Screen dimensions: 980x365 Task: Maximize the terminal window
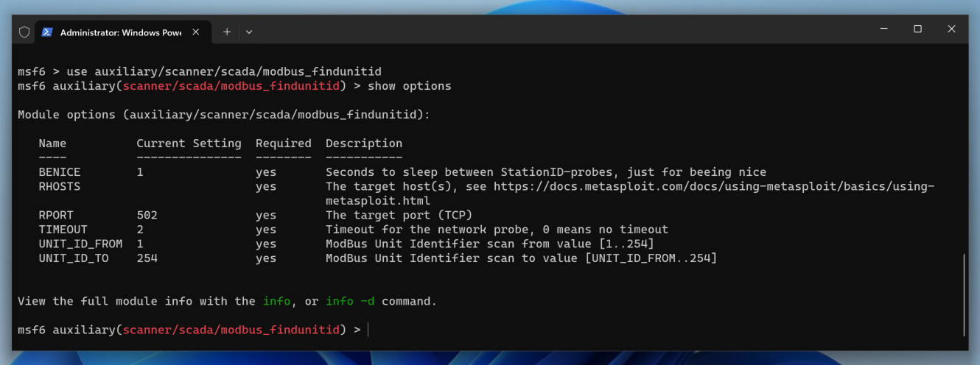917,29
